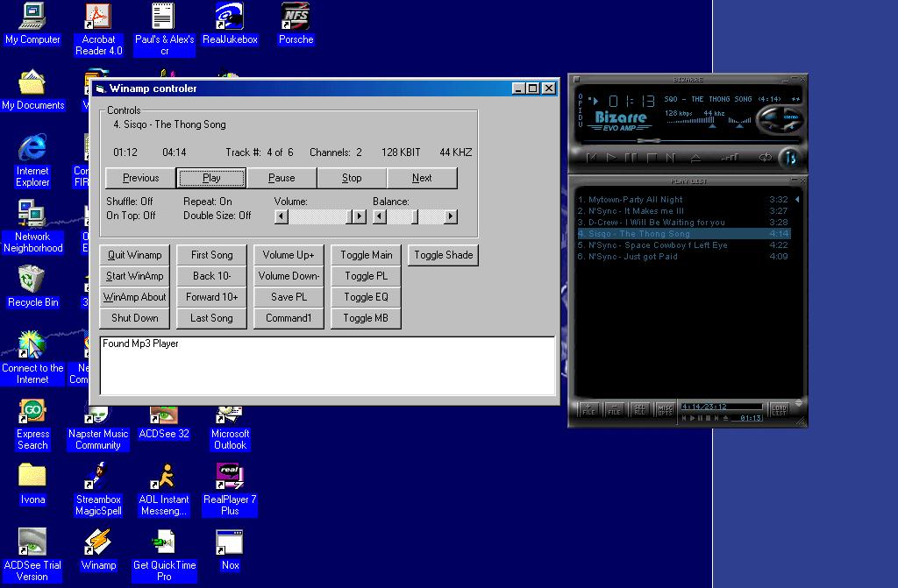
Task: Click the Previous button in Winamp controler
Action: 141,178
